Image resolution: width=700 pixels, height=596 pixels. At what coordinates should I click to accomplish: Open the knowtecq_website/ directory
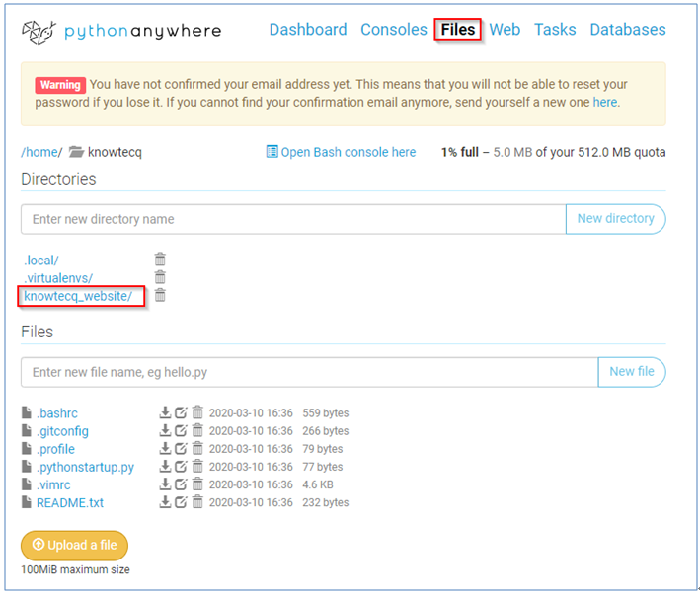tap(78, 296)
